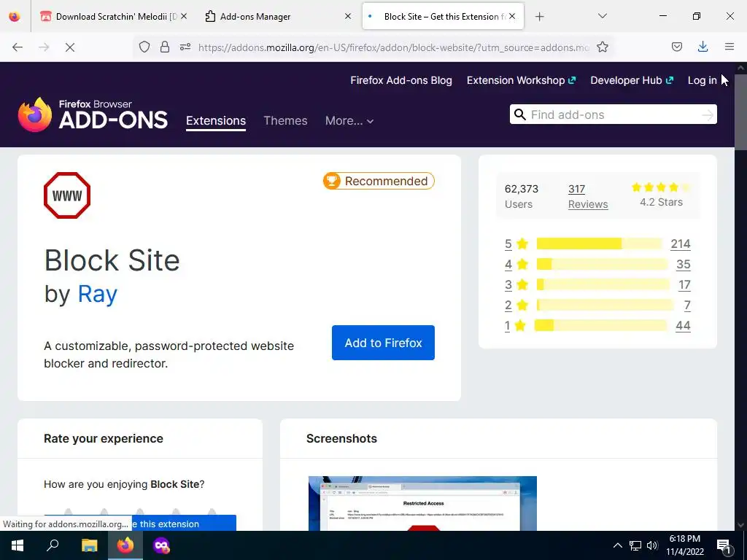Show hidden system tray icons
Viewport: 747px width, 560px height.
tap(617, 545)
